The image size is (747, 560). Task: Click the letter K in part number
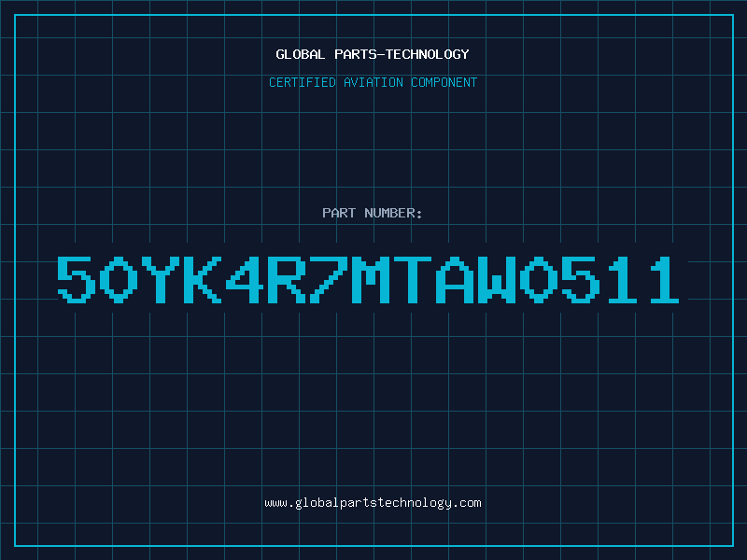pyautogui.click(x=202, y=279)
